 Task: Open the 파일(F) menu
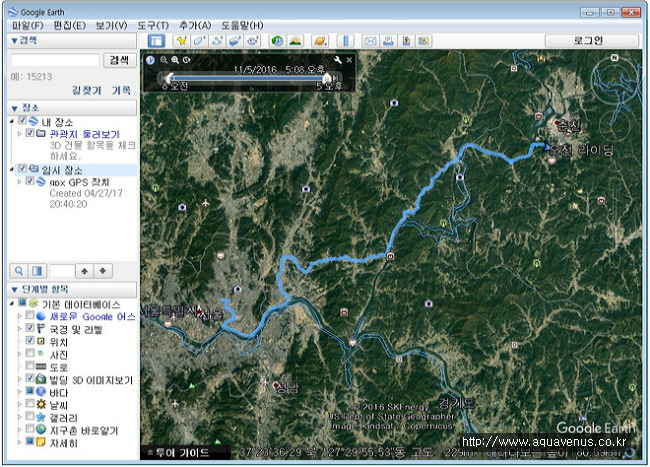tap(27, 25)
